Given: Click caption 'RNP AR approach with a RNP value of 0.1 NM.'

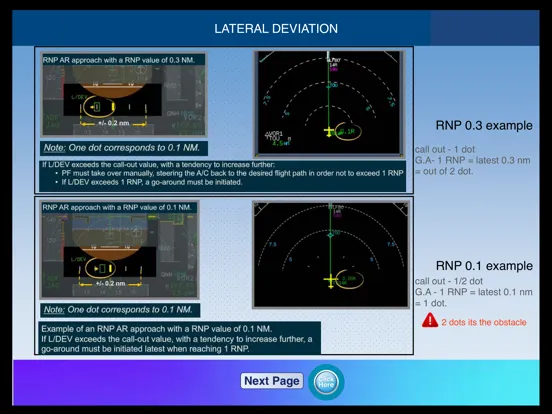Looking at the screenshot, I should (x=117, y=207).
